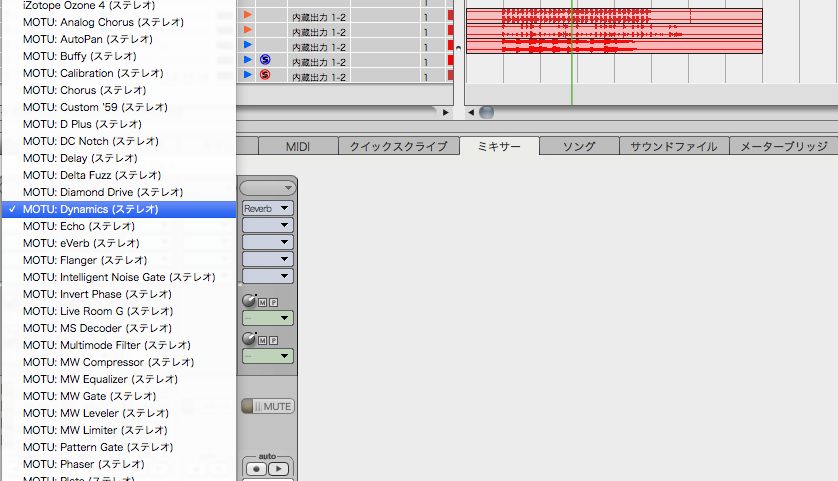Click blue play arrow beside the red S icon
This screenshot has height=481, width=838.
coord(247,75)
